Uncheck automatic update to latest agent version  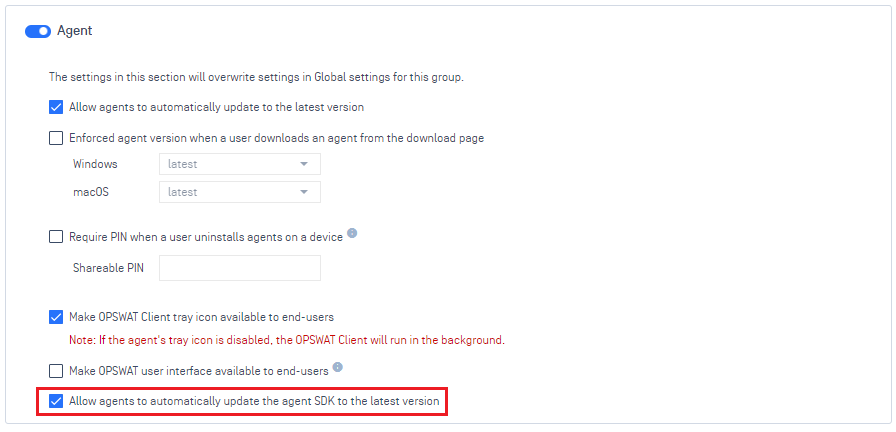coord(56,107)
